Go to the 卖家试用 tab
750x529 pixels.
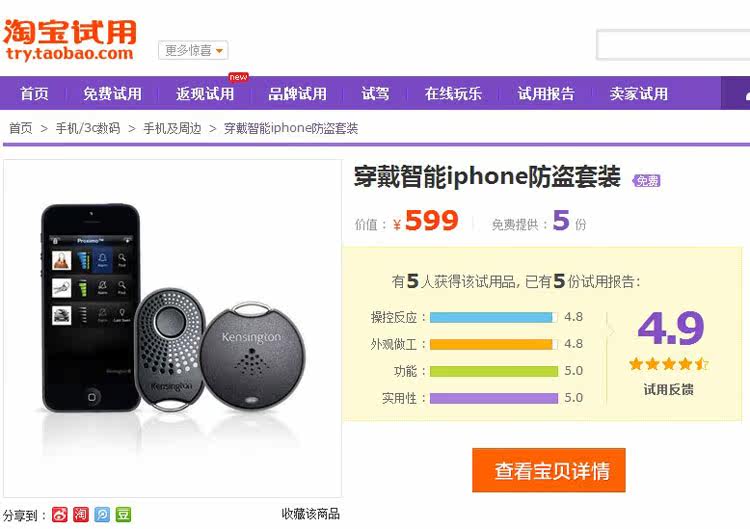[x=639, y=93]
